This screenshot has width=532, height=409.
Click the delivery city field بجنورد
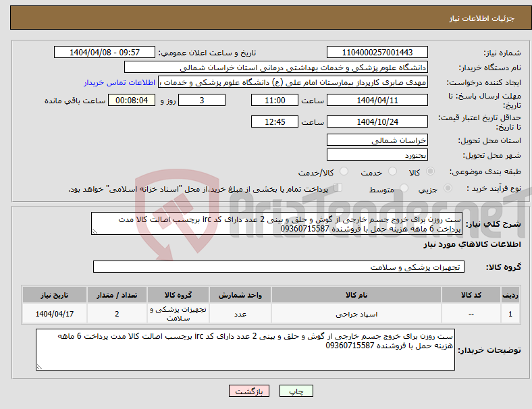pos(377,155)
